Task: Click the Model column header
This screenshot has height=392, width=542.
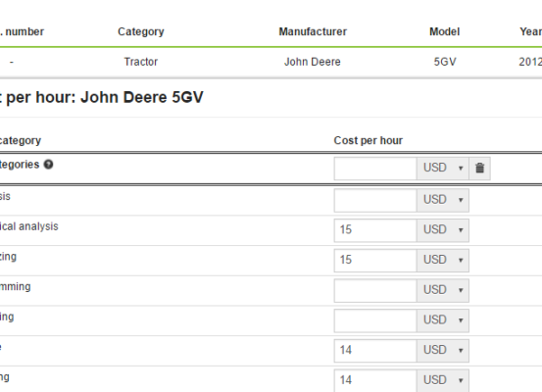Action: [x=445, y=31]
